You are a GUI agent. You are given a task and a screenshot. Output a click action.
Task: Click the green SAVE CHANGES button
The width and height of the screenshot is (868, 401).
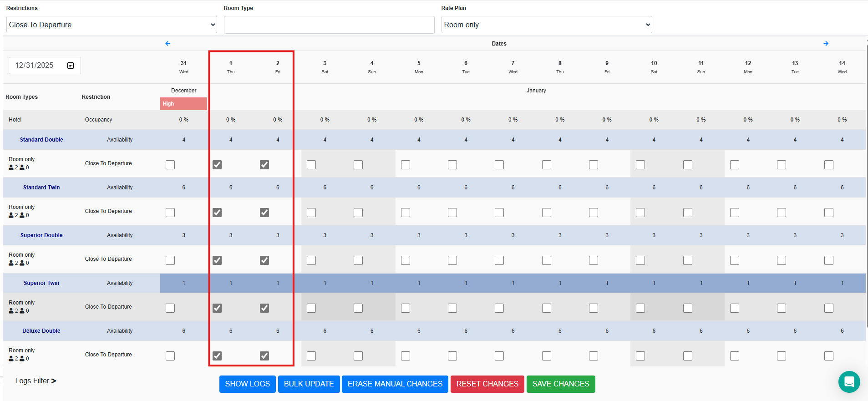[x=560, y=384]
